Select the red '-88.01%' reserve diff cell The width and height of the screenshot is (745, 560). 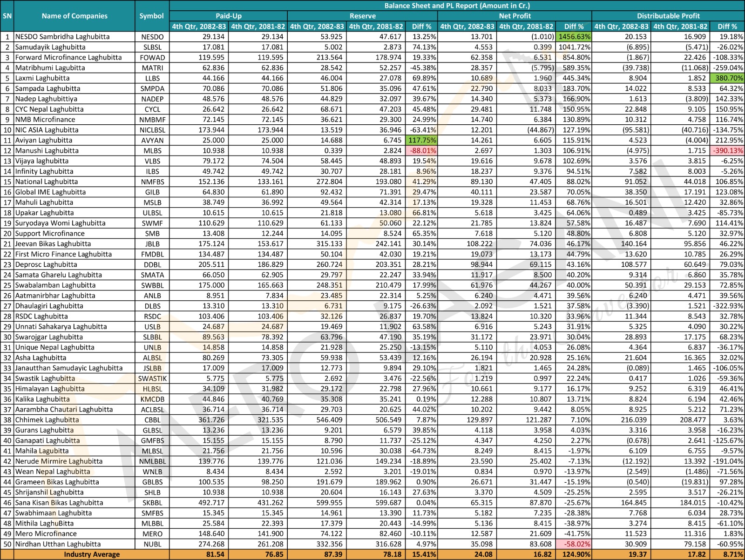[x=422, y=150]
